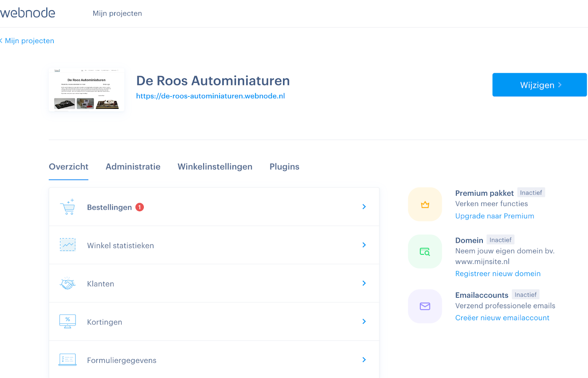Click the blue Wijzigen button
Viewport: 588px width, 378px height.
click(539, 85)
